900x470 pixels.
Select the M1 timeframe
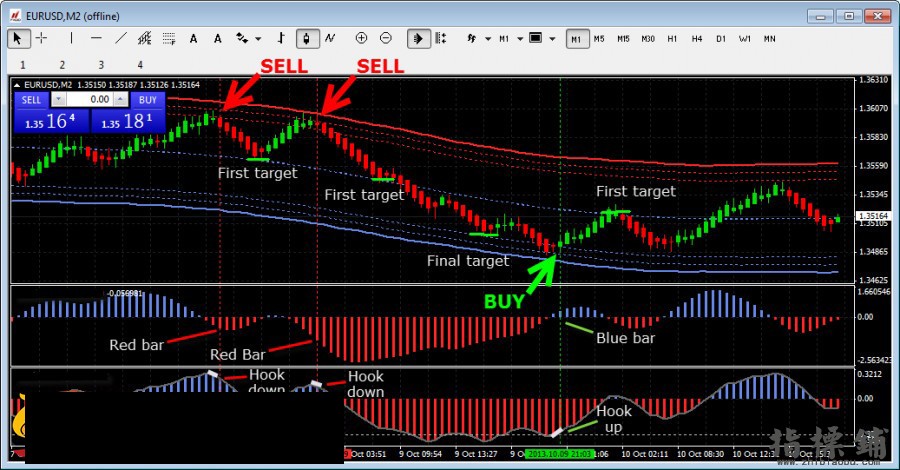577,38
